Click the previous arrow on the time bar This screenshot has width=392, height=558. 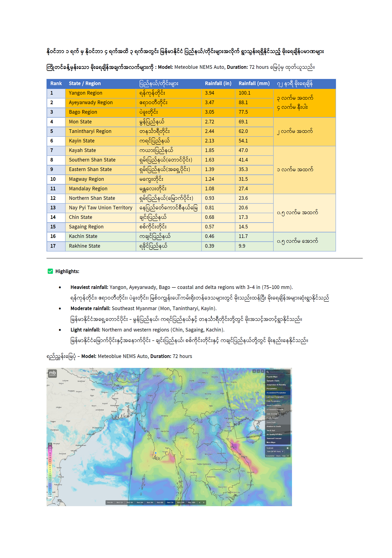[200, 502]
